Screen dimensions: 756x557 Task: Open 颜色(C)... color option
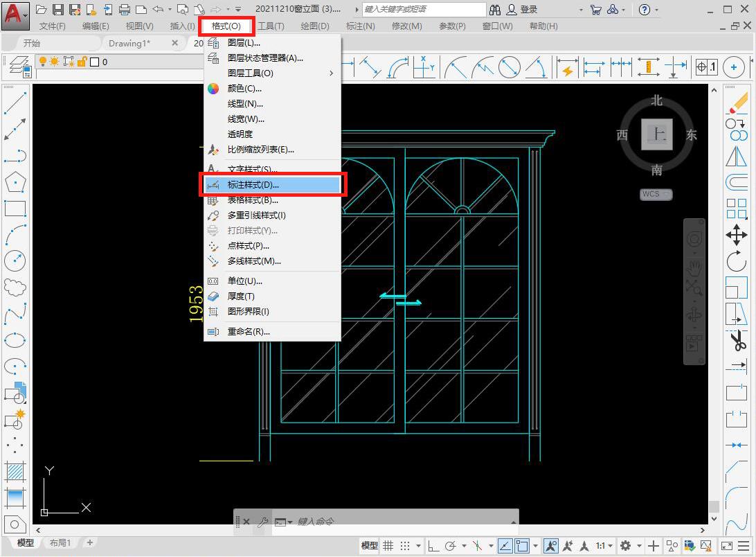click(244, 89)
